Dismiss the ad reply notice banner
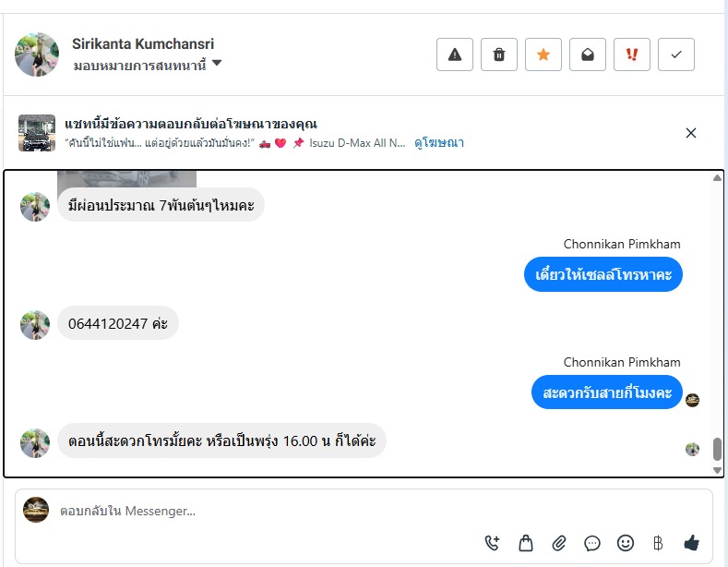728x567 pixels. [x=691, y=133]
